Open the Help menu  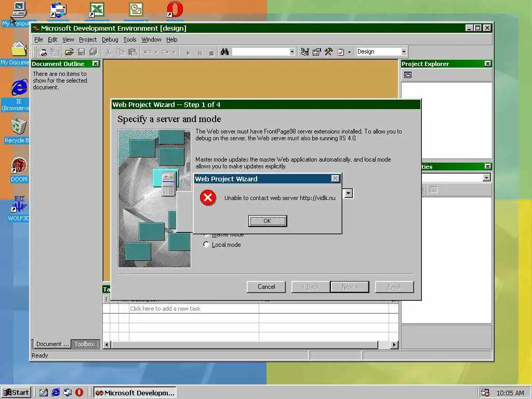pos(171,39)
